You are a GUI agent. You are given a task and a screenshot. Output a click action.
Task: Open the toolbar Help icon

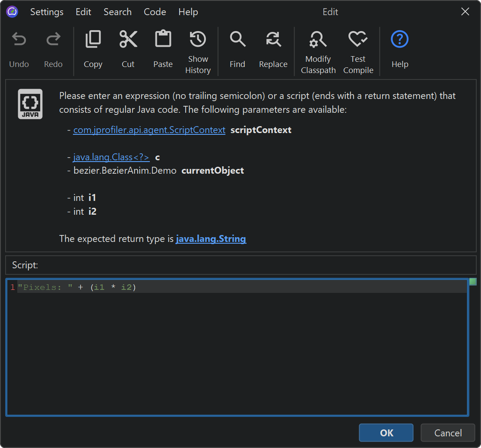pos(399,40)
